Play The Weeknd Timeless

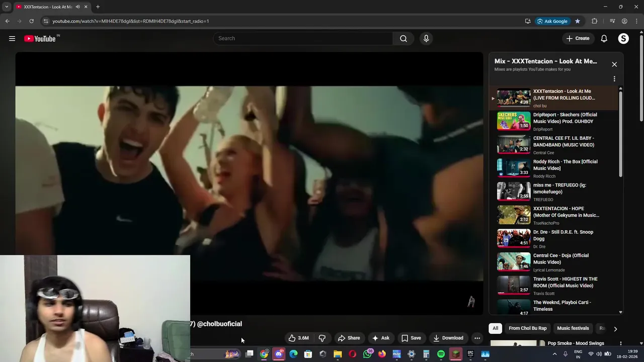pos(553,306)
